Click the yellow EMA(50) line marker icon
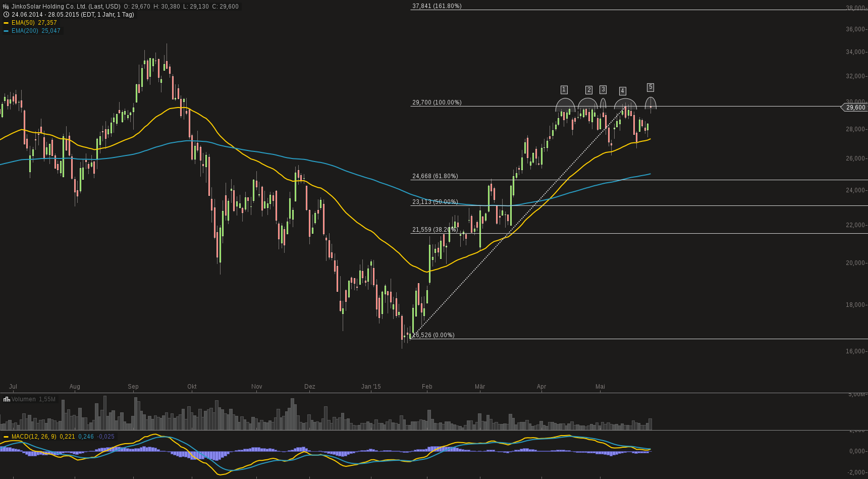868x479 pixels. click(6, 23)
